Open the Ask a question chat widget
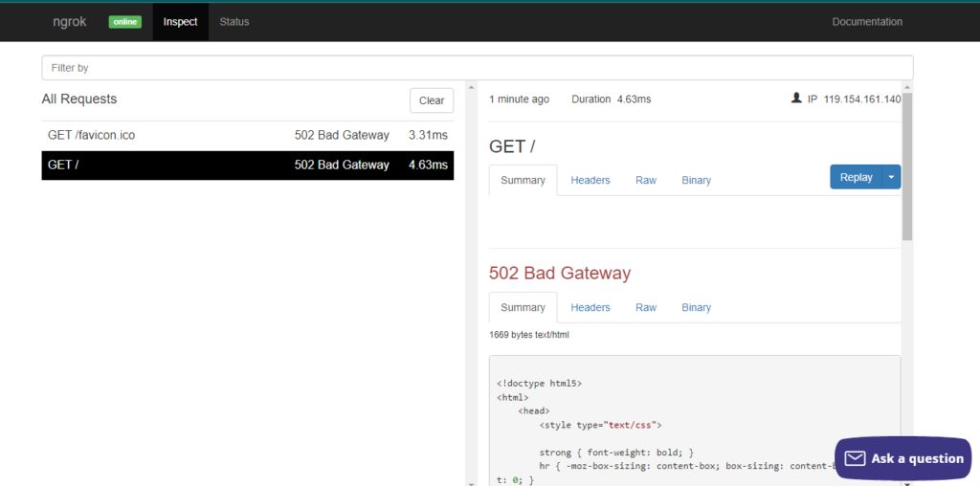Screen dimensions: 980x486 click(x=903, y=458)
